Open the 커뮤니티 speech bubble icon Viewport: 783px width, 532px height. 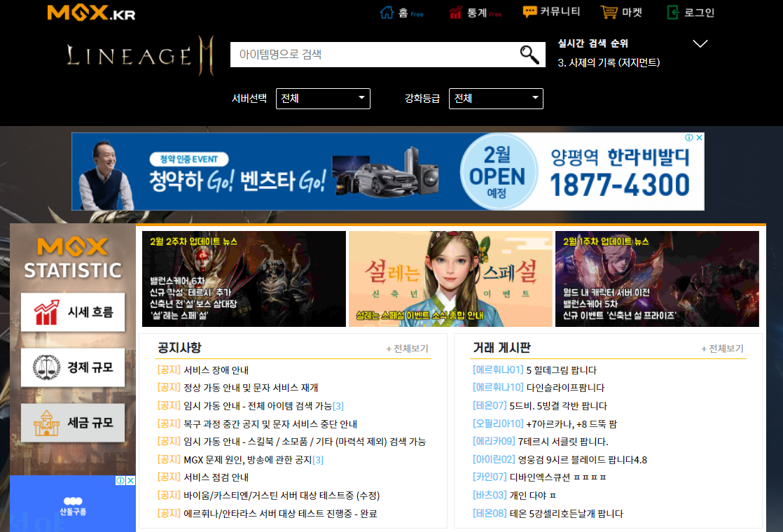(x=530, y=12)
